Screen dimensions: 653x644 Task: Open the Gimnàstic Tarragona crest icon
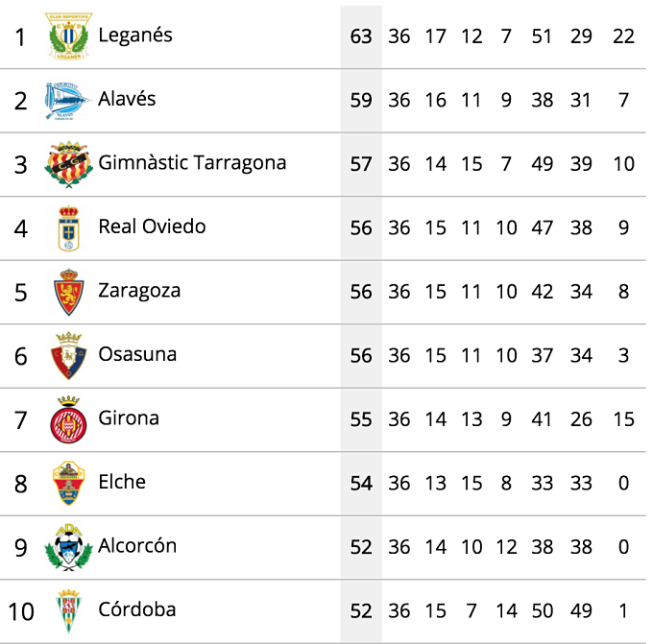(69, 164)
